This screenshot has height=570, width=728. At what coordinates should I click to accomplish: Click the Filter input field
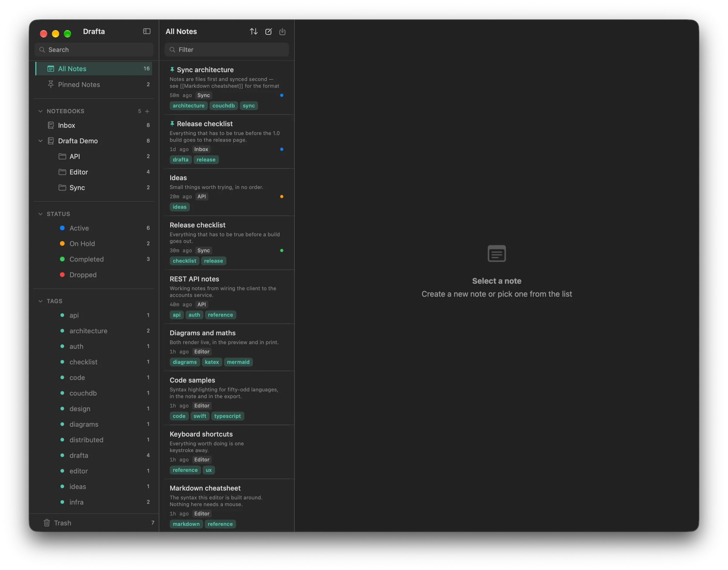click(226, 50)
